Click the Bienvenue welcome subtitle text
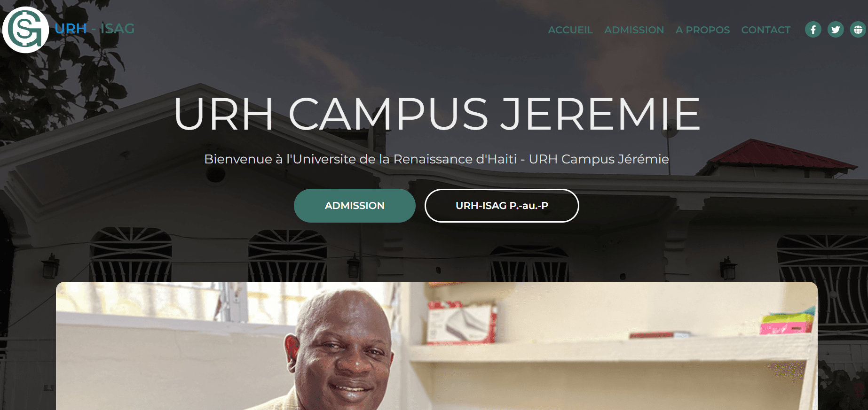Screen dimensions: 868x410 pos(436,159)
